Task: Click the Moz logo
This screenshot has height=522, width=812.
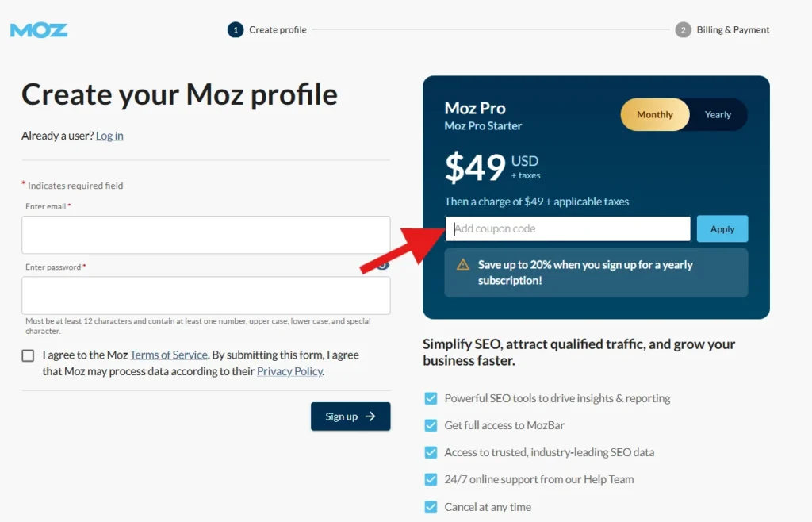Action: [38, 30]
